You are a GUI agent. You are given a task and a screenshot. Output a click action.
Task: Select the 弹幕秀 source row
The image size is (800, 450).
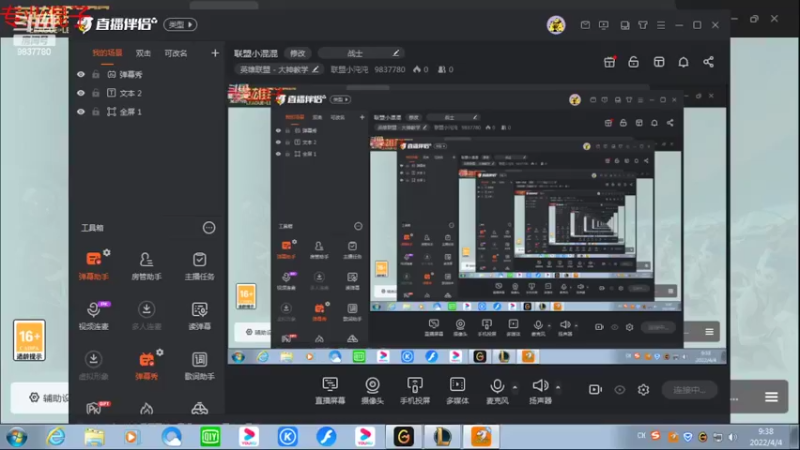(147, 74)
